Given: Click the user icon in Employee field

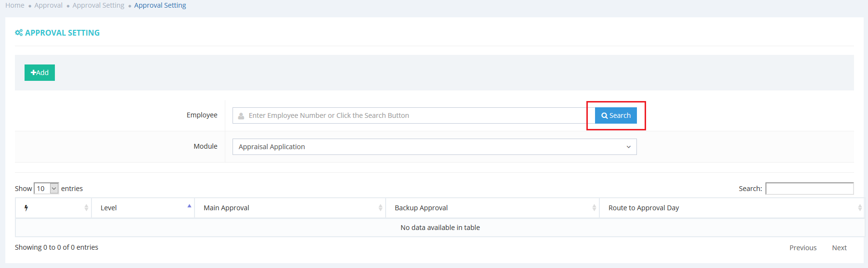Looking at the screenshot, I should click(x=241, y=116).
